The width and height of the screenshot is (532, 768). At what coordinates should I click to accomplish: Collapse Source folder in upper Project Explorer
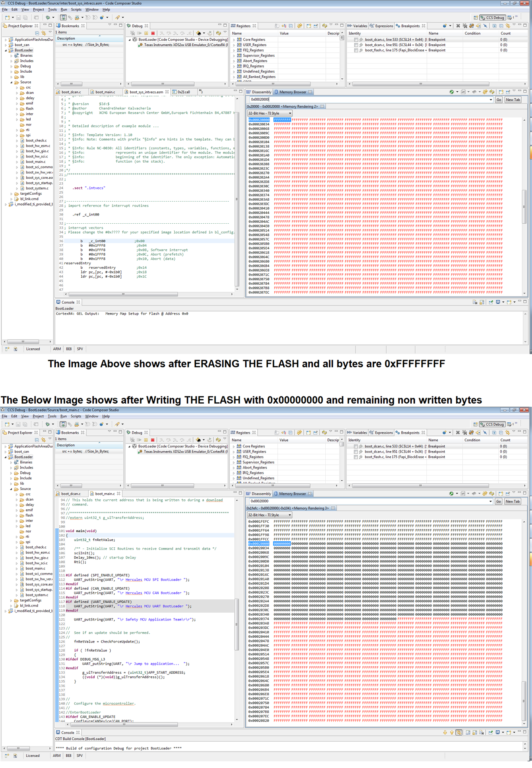point(12,82)
